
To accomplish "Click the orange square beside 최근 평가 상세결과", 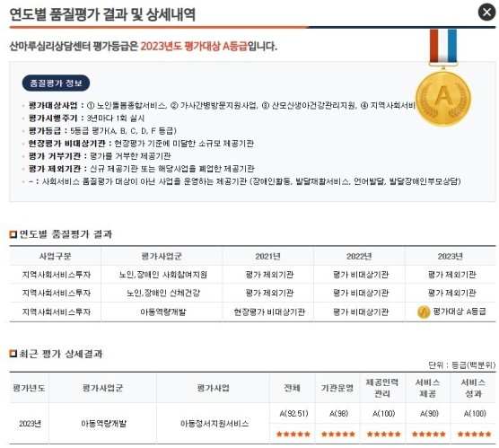I will pyautogui.click(x=13, y=354).
